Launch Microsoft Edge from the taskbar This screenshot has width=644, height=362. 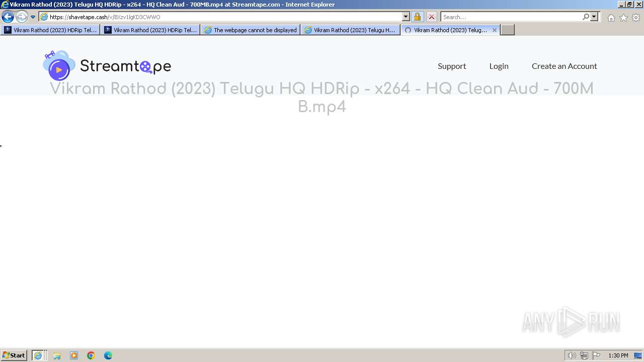tap(108, 355)
